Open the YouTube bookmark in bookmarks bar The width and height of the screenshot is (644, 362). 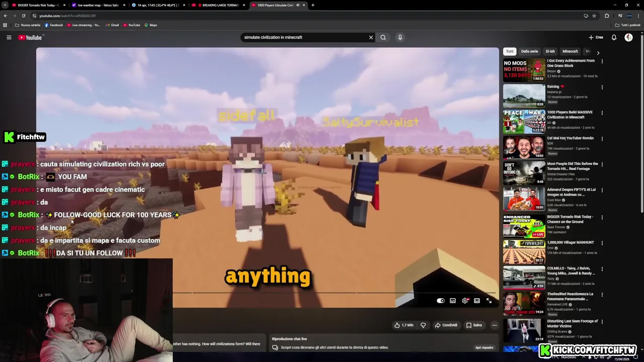tap(131, 25)
